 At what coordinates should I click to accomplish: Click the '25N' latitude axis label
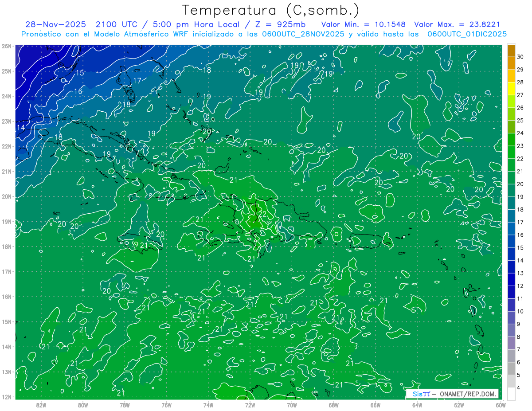(6, 71)
